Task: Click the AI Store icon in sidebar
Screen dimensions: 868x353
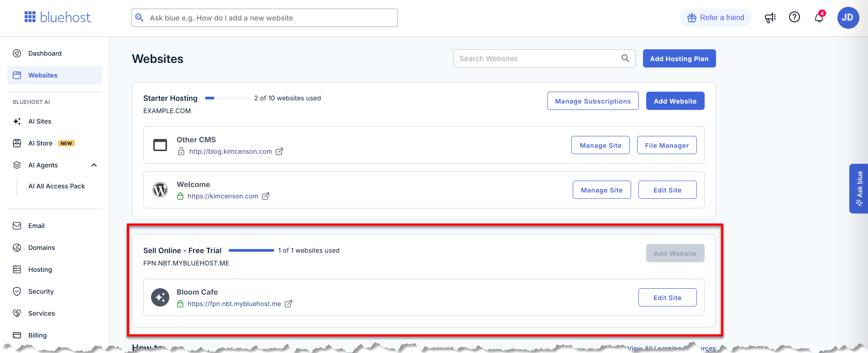Action: coord(17,143)
